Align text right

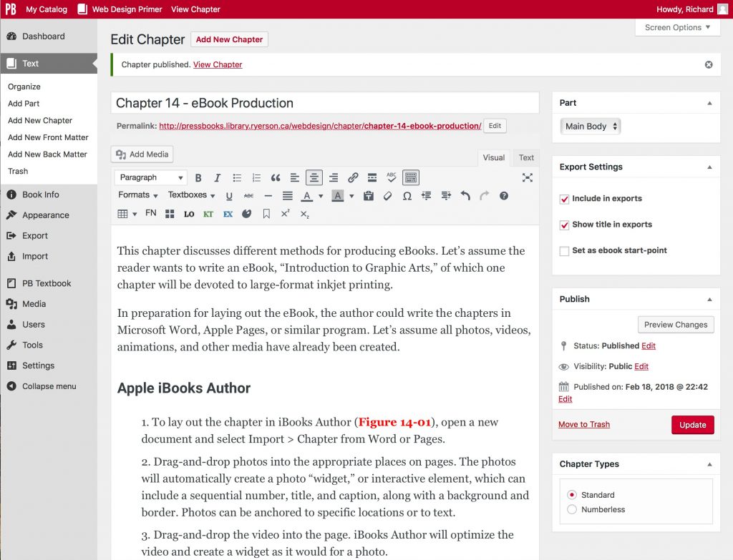point(334,178)
